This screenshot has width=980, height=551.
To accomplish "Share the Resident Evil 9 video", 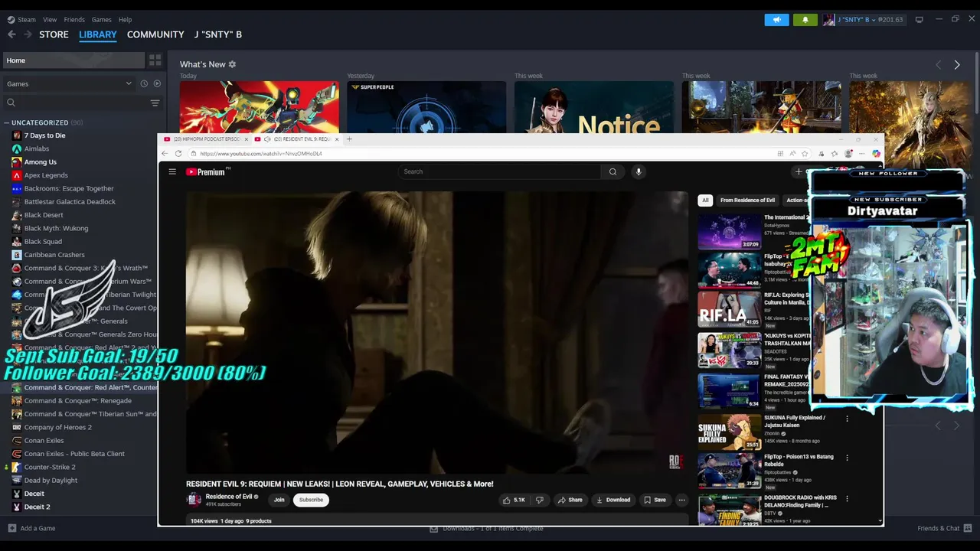I will click(570, 500).
